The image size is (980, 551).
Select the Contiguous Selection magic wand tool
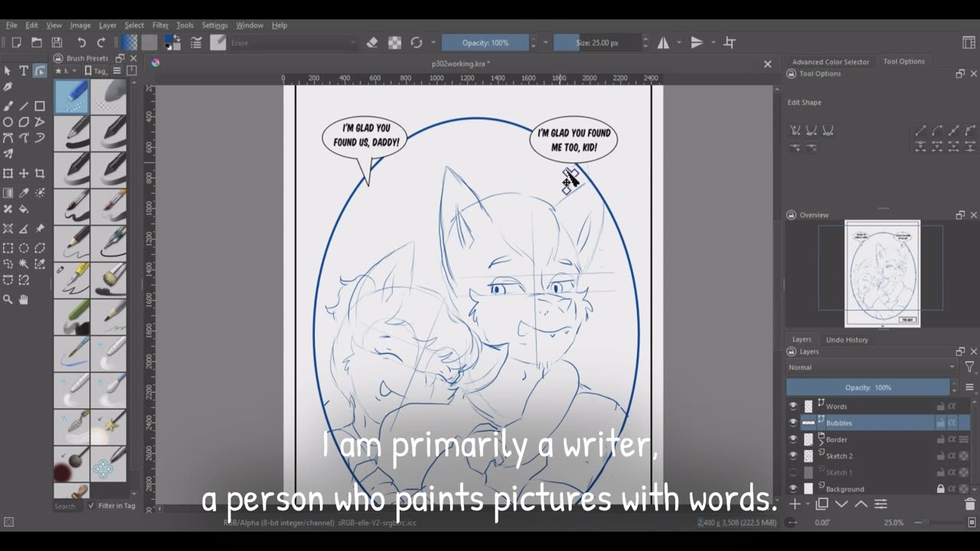pyautogui.click(x=24, y=264)
